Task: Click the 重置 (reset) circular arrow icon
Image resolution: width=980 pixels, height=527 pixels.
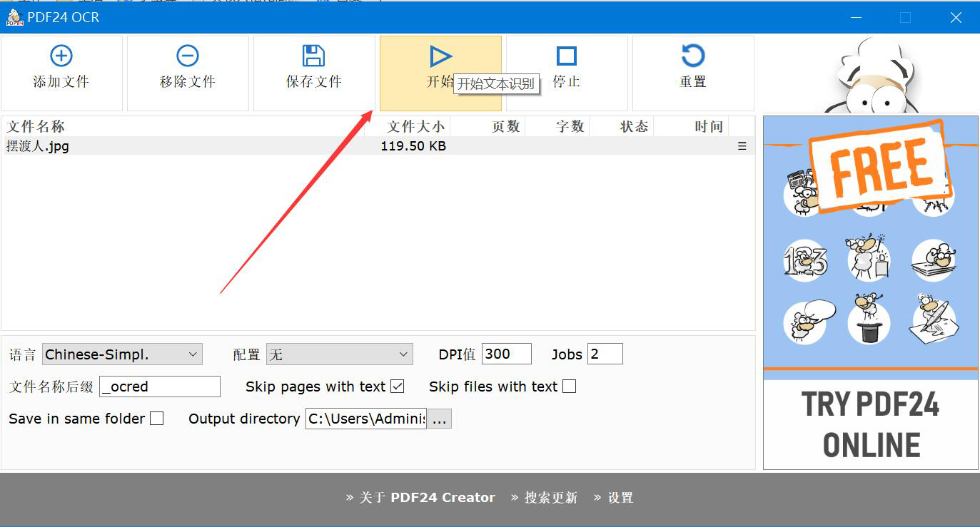Action: coord(693,56)
